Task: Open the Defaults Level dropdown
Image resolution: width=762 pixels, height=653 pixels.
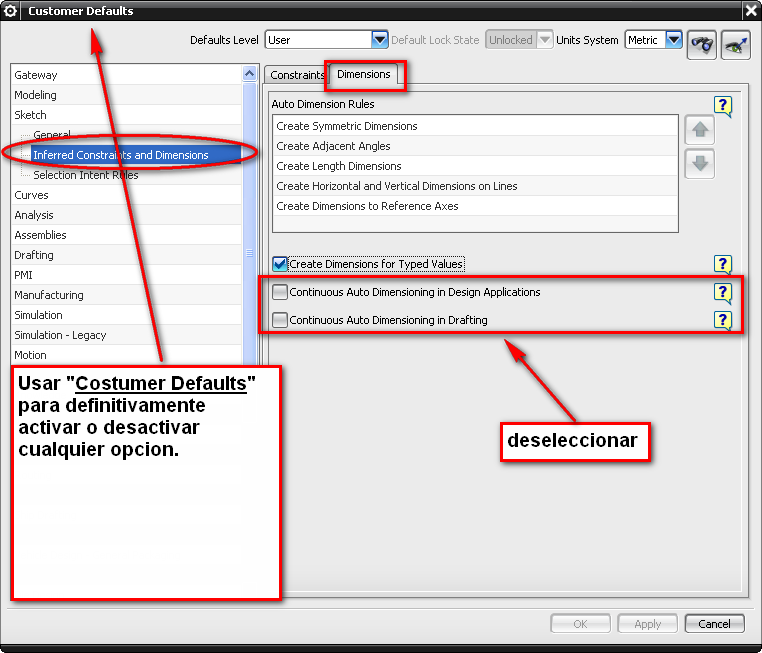Action: 379,40
